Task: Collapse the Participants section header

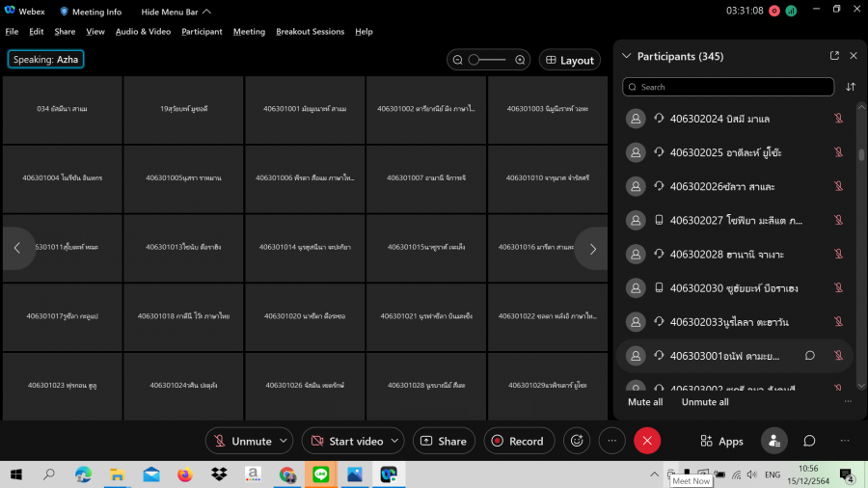Action: [x=627, y=56]
